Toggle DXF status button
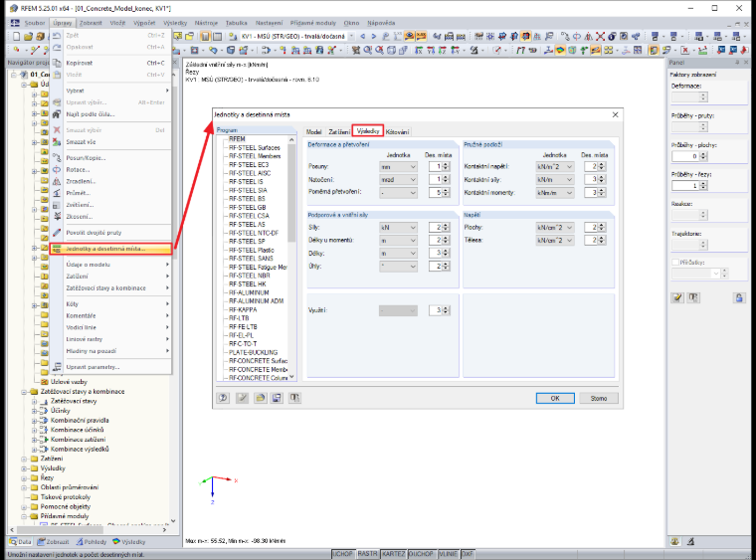Screen dimensions: 756x560 [x=468, y=554]
